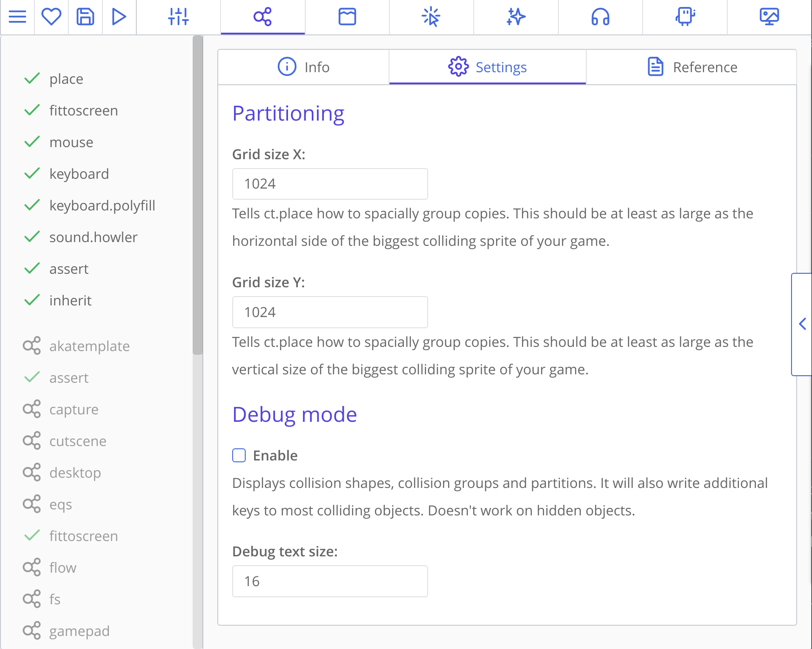Click the module icon beside capture
Screen dimensions: 812x649
point(32,409)
